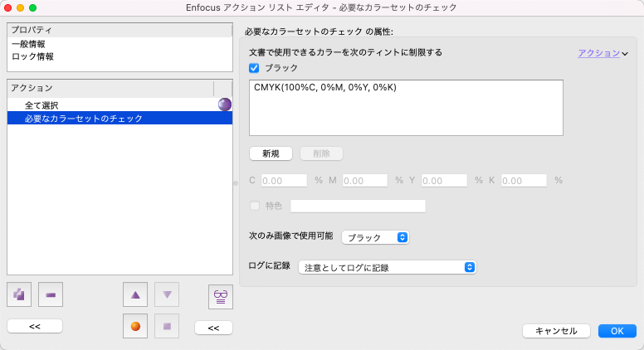
Task: Select 一般情報 in properties list
Action: click(x=30, y=44)
